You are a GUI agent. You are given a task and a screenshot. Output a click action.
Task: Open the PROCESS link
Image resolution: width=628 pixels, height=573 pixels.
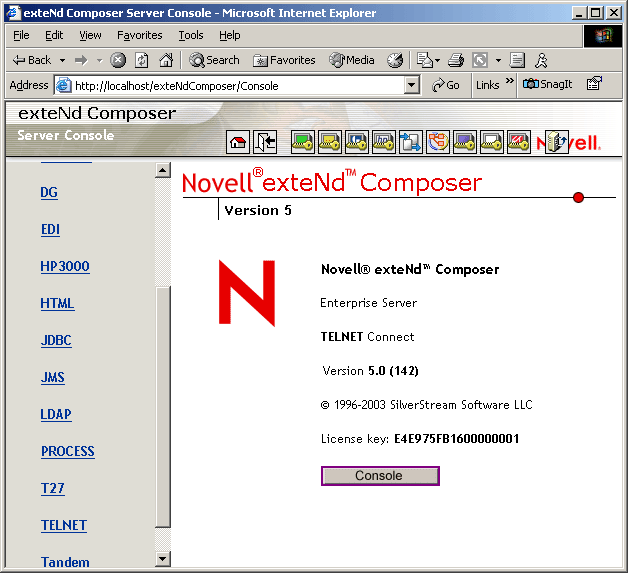pos(68,451)
